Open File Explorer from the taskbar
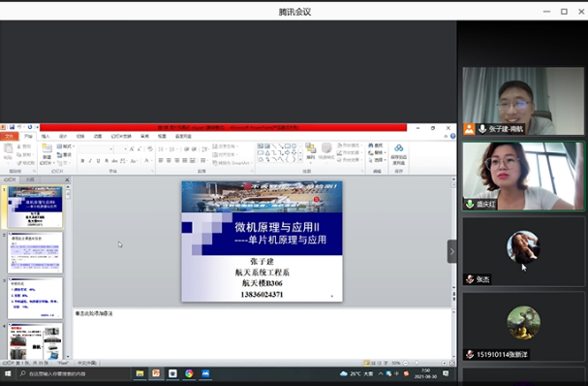The image size is (588, 386). tap(139, 373)
